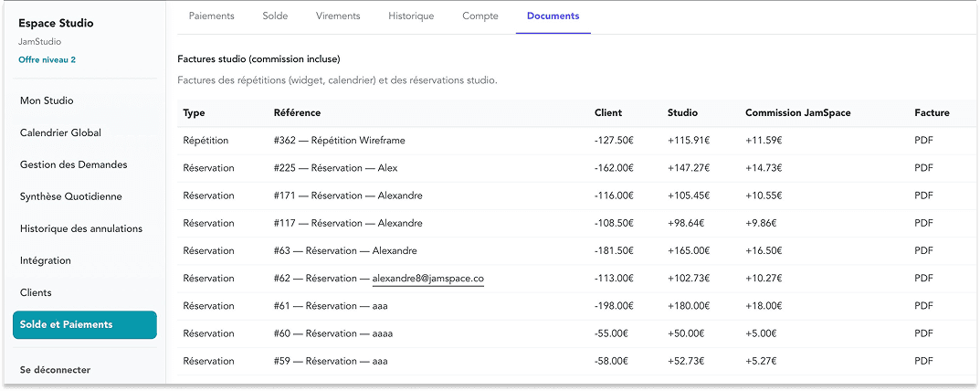The height and width of the screenshot is (391, 980).
Task: Open Historique des annulations
Action: 81,228
